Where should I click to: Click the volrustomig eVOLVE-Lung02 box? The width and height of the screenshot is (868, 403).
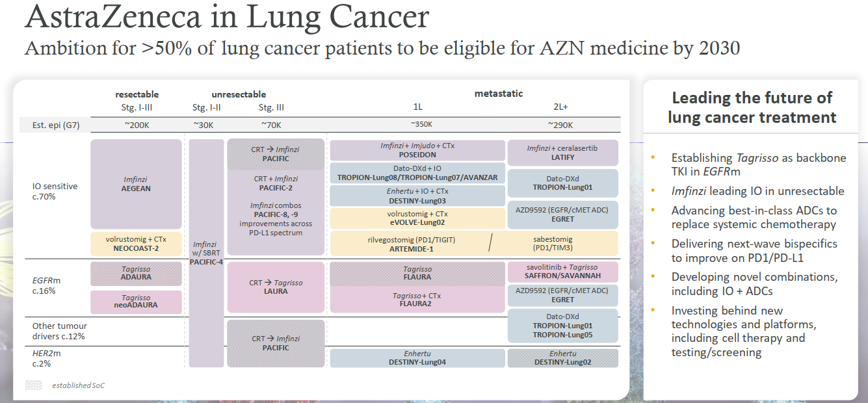417,218
